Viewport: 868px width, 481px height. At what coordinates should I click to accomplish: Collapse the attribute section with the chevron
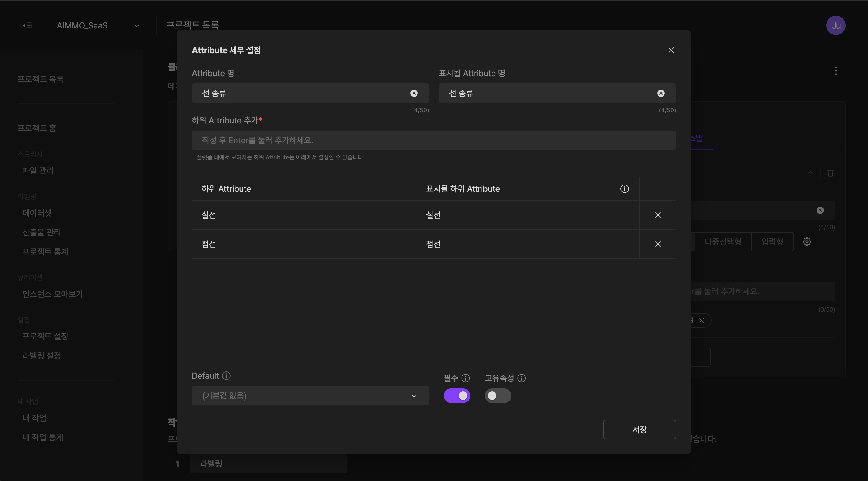pyautogui.click(x=810, y=172)
